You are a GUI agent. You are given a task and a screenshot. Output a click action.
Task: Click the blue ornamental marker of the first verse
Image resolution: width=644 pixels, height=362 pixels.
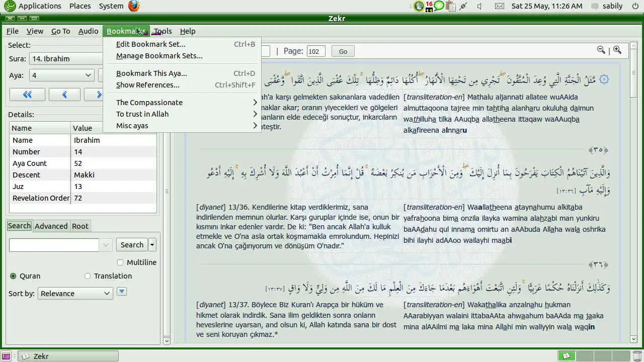[x=604, y=79]
